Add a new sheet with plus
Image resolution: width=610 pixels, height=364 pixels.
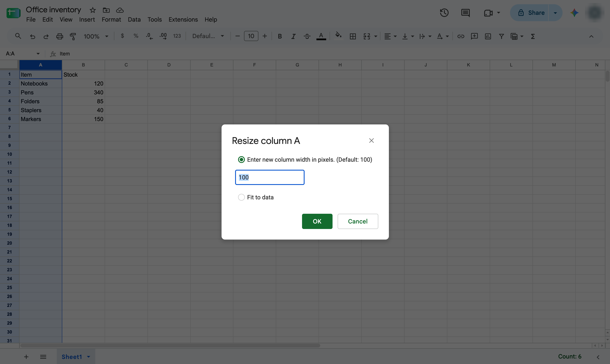[26, 357]
